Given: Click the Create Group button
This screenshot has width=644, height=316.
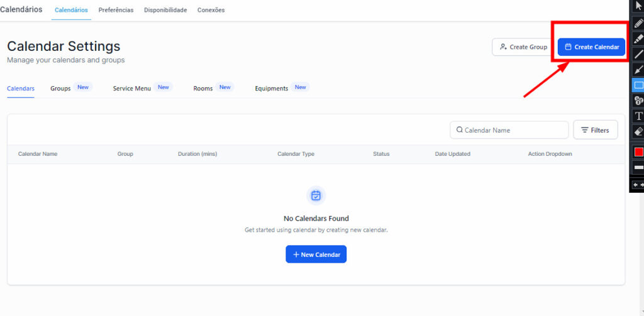Looking at the screenshot, I should click(x=523, y=47).
